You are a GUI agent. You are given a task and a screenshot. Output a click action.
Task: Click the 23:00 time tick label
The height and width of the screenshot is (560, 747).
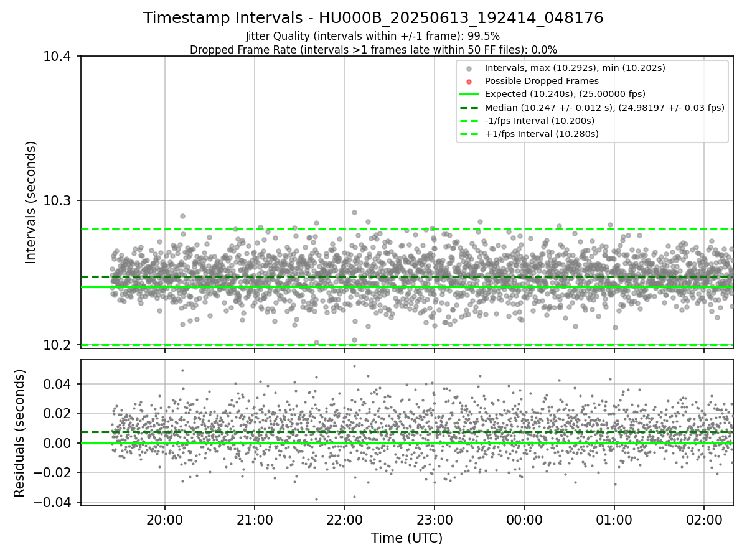pos(435,520)
